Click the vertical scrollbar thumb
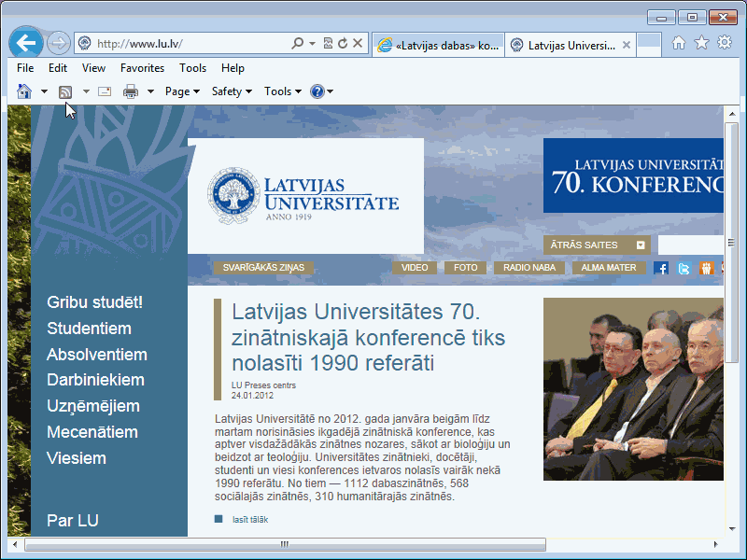747x560 pixels. [731, 243]
